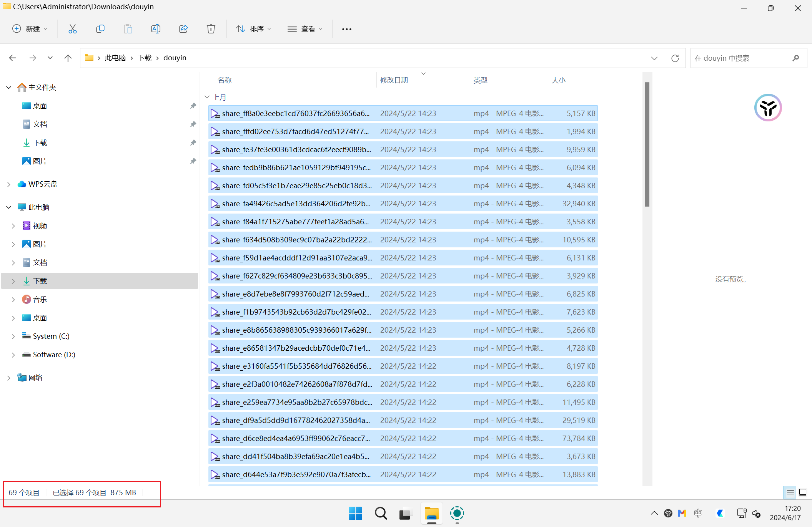Screen dimensions: 812x527
Task: Expand 网络 tree node
Action: coord(8,378)
